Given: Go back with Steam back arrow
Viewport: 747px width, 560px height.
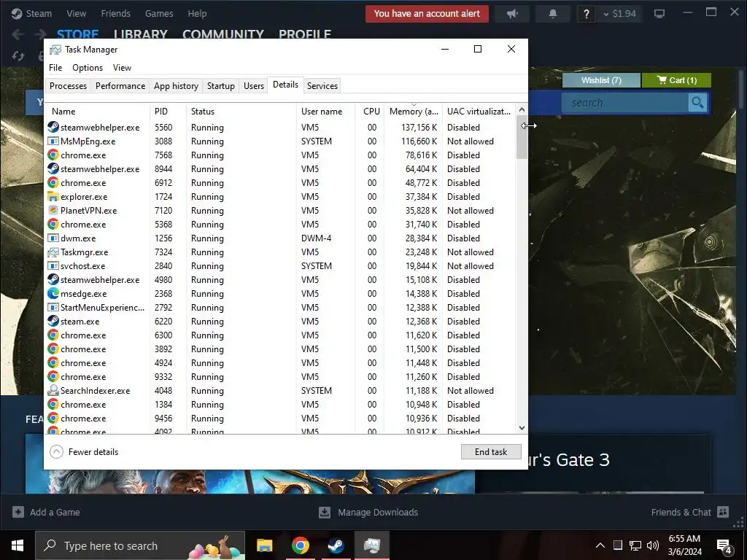Looking at the screenshot, I should coord(18,34).
